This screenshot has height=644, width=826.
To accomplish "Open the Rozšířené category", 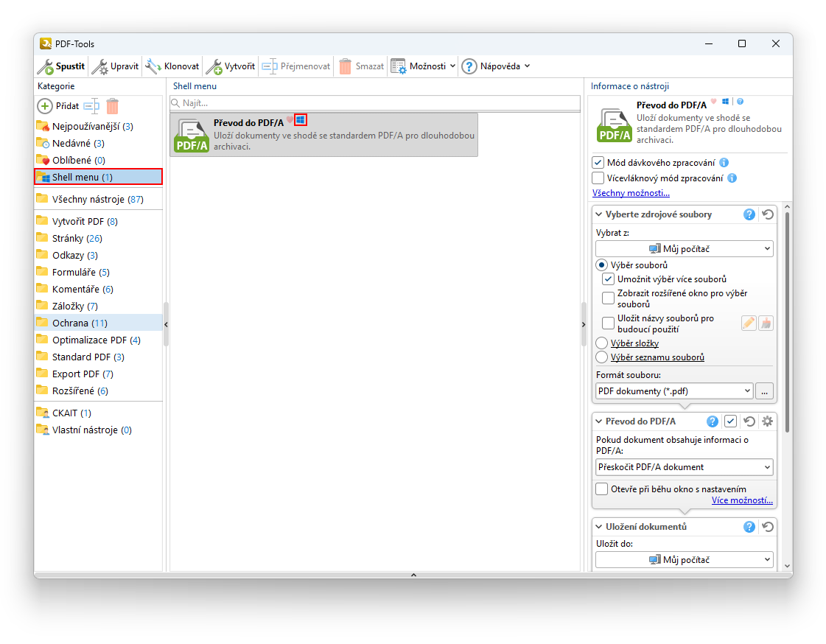I will point(99,391).
